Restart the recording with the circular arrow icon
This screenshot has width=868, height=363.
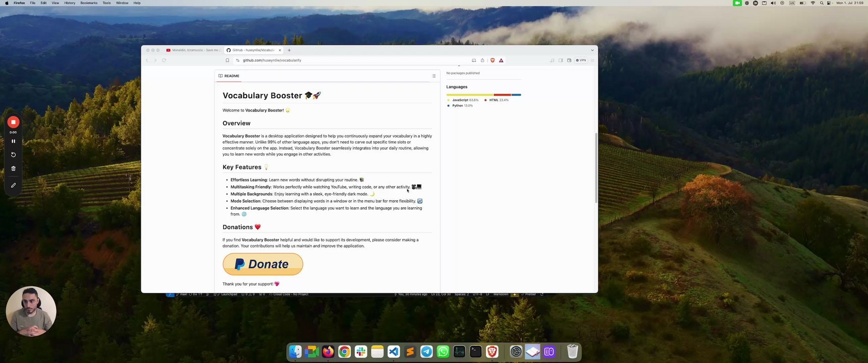click(x=13, y=155)
